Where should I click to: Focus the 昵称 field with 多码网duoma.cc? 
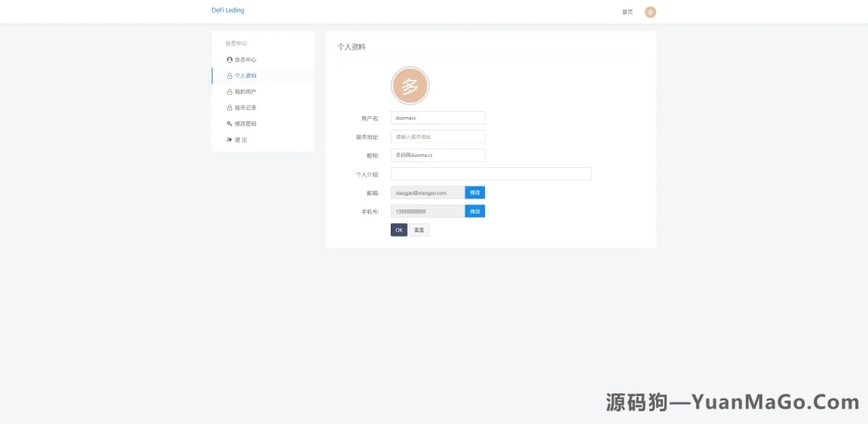438,155
